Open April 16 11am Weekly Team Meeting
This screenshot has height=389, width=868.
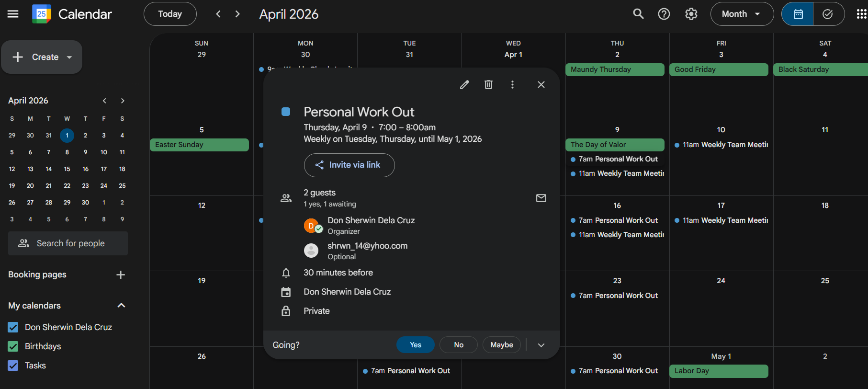[615, 235]
